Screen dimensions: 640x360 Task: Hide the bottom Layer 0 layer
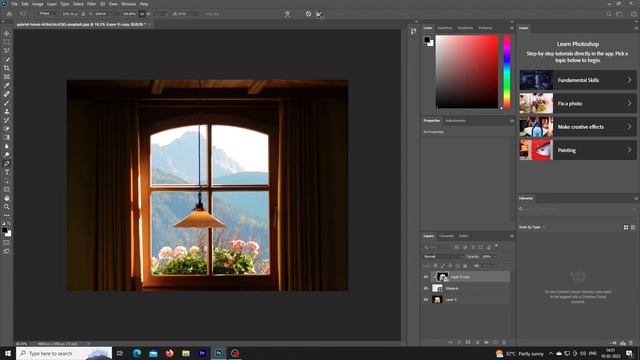(426, 300)
